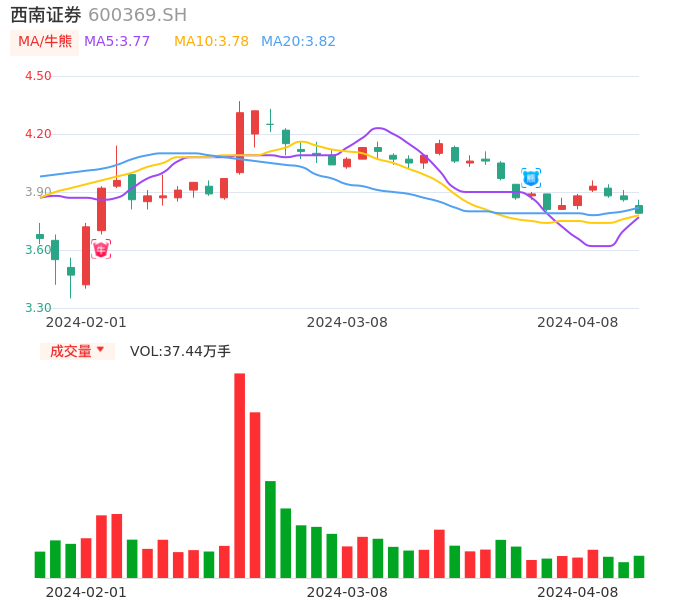Click the 2024-02-01 date on price chart
Screen dimensions: 686x606
pos(86,322)
